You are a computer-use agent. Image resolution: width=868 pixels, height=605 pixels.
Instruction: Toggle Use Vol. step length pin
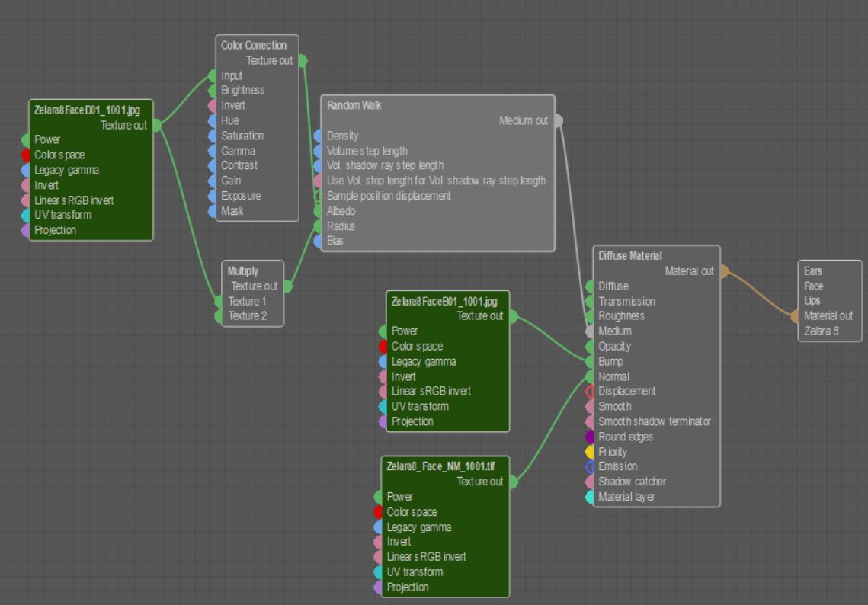pos(318,181)
